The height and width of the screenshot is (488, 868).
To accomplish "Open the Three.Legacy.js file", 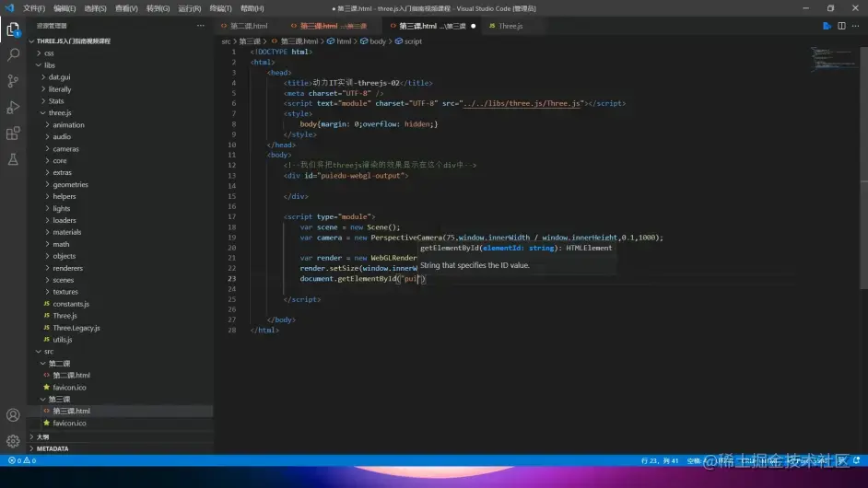I will click(x=76, y=328).
